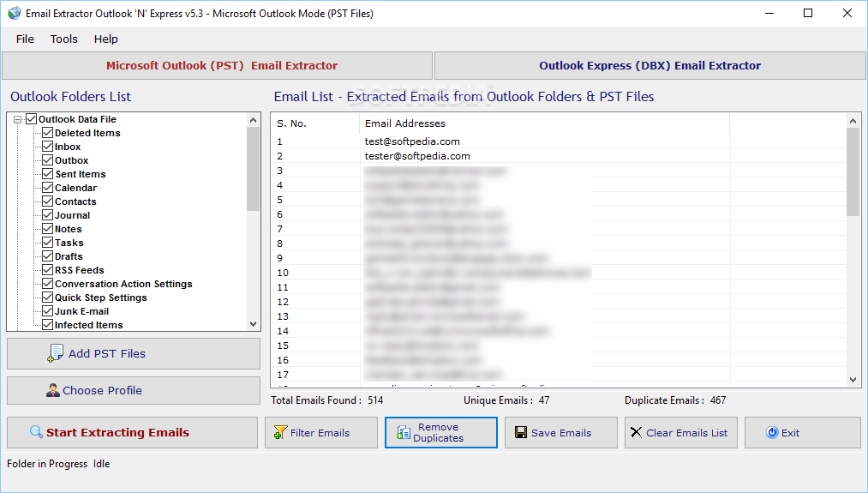Click the S. No. column header
The image size is (868, 493).
click(x=315, y=123)
